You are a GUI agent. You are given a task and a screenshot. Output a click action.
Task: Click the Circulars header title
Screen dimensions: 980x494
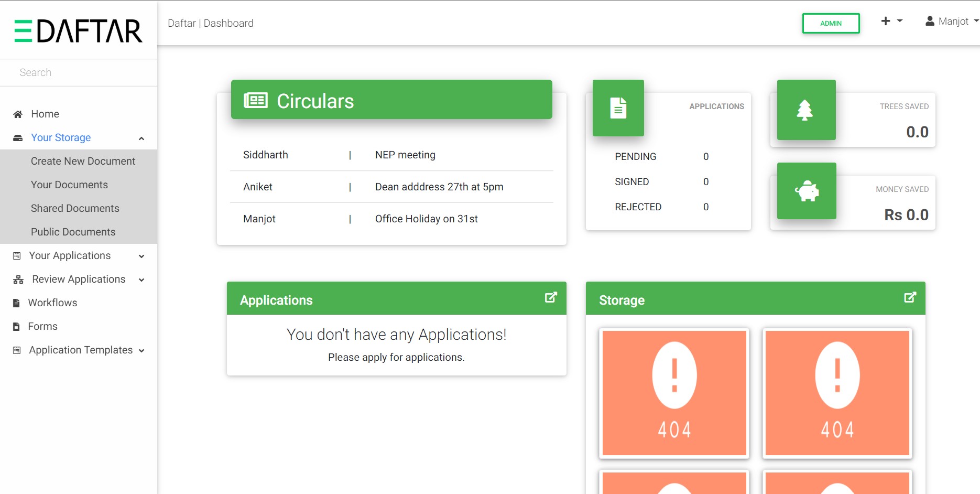point(315,101)
